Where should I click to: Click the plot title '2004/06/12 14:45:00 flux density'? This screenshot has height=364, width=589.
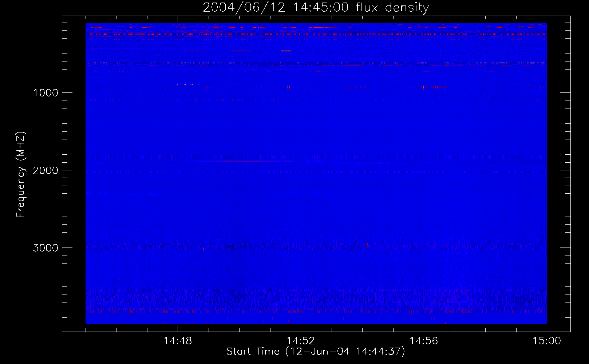pos(316,8)
